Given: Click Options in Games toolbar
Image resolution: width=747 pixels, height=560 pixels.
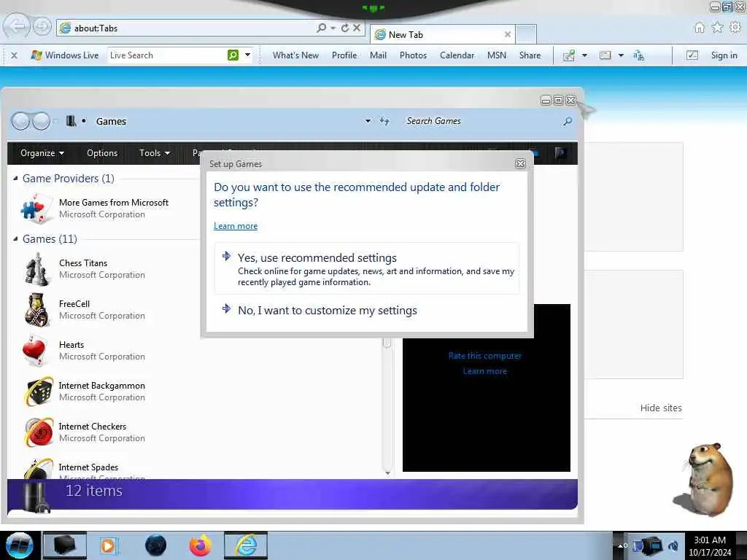Looking at the screenshot, I should click(102, 153).
